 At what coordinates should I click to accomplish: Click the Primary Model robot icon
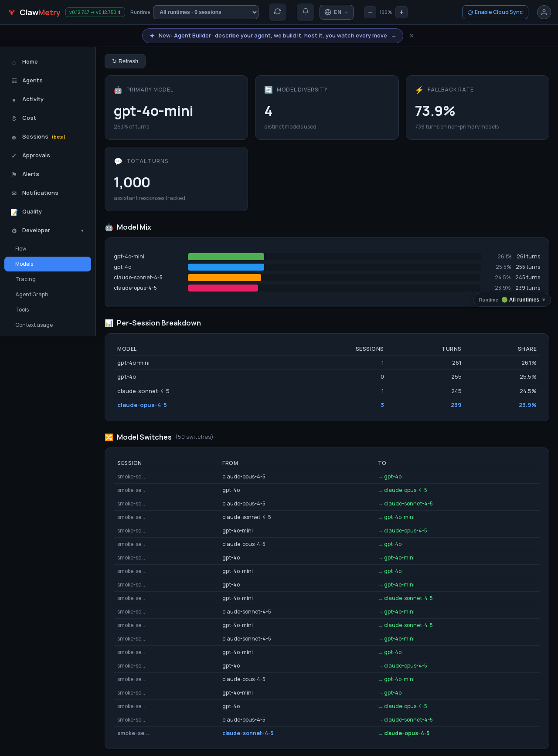[118, 90]
